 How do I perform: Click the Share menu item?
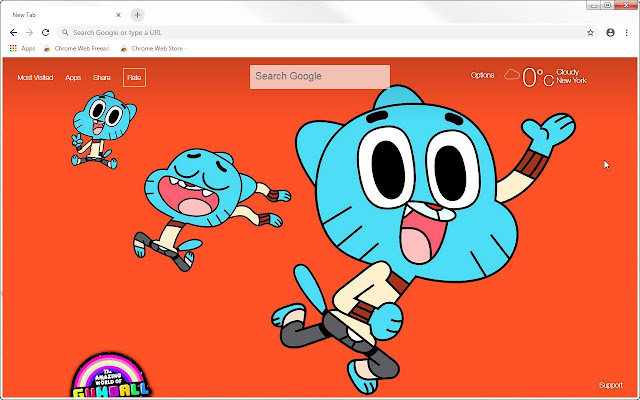pos(102,78)
